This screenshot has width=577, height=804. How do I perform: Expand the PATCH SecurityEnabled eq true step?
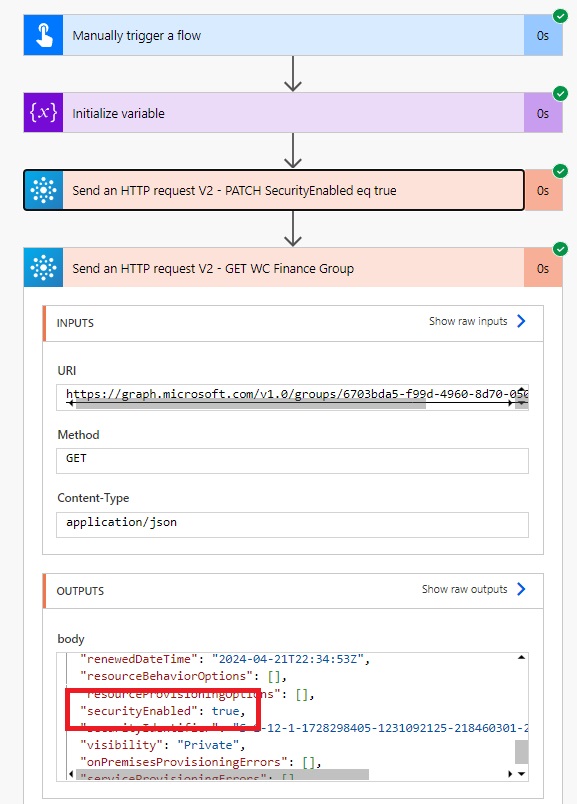coord(293,190)
